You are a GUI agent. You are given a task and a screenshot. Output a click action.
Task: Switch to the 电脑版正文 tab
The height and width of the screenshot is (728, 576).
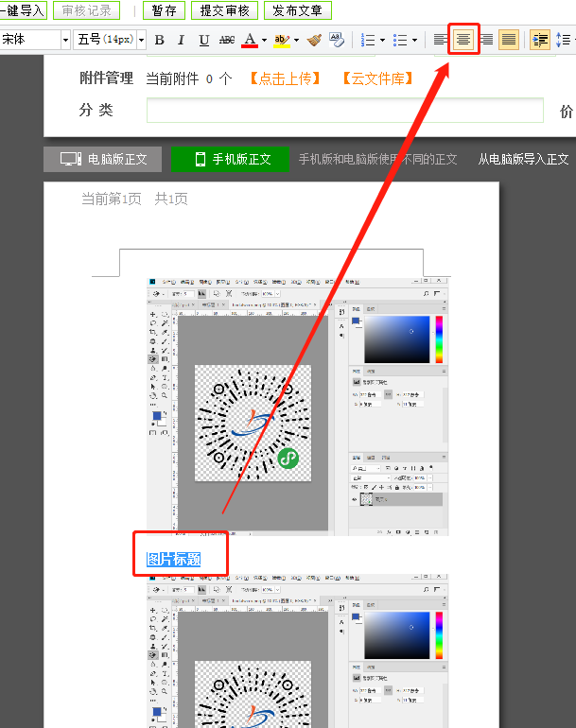tap(103, 159)
